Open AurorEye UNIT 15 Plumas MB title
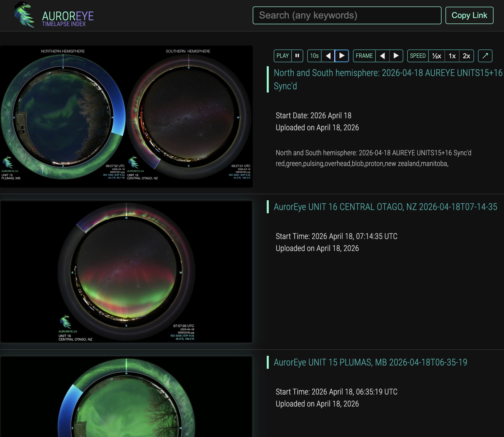 coord(370,362)
